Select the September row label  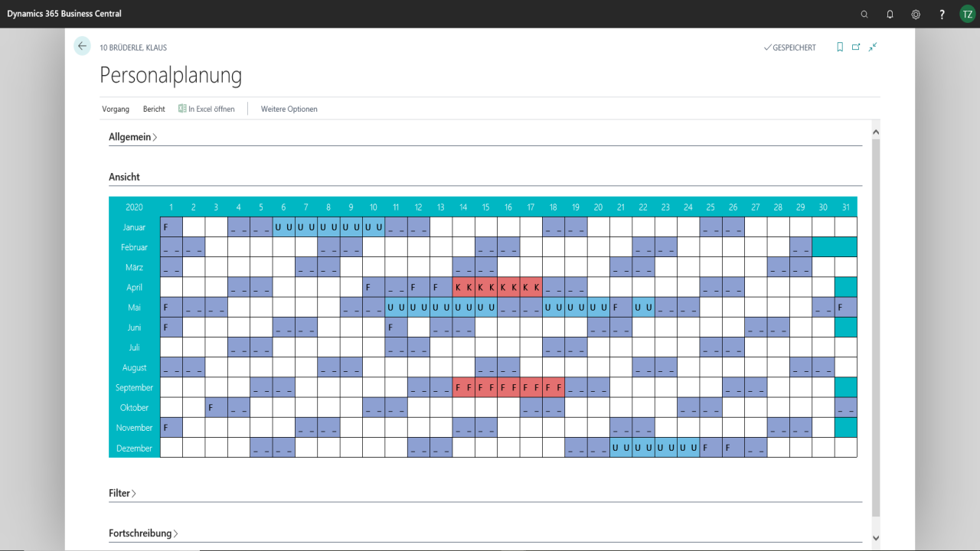coord(135,388)
